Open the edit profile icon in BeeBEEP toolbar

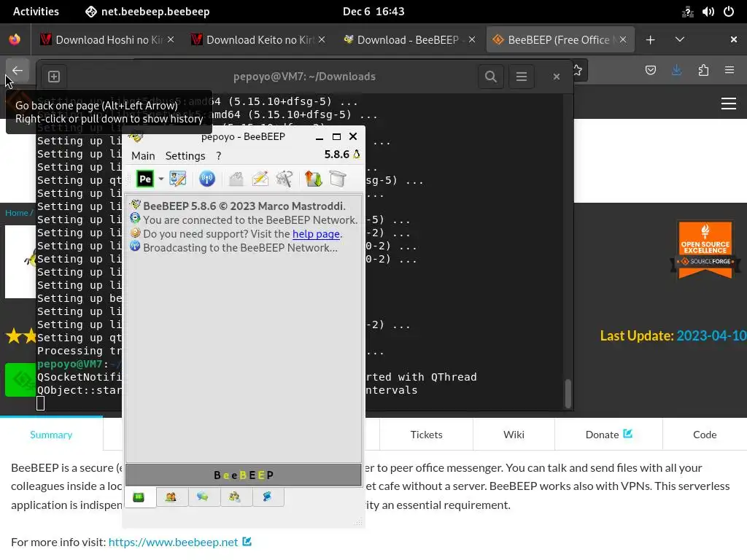178,179
